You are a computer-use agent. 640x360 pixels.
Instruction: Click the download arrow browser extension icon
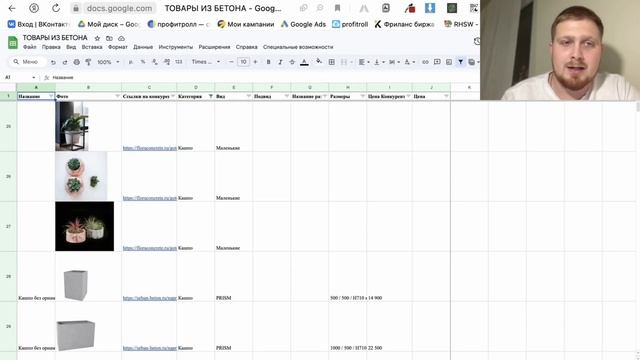pyautogui.click(x=430, y=8)
